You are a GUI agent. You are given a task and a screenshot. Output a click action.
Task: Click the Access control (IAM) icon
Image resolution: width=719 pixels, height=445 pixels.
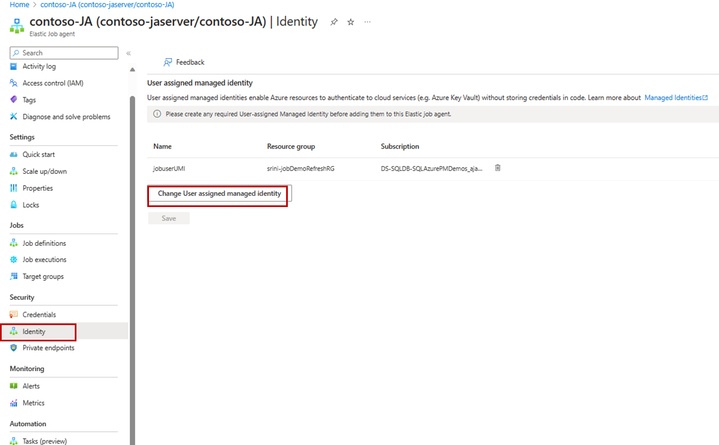14,83
